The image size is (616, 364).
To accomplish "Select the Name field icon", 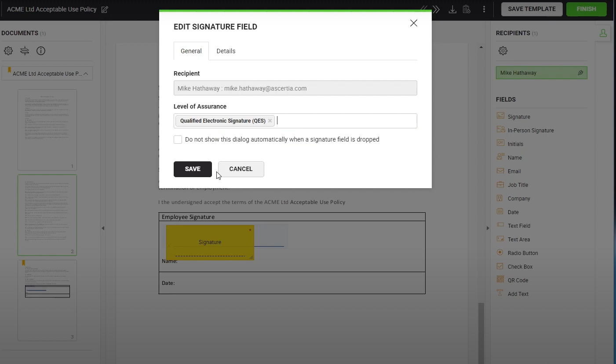I will pos(500,157).
